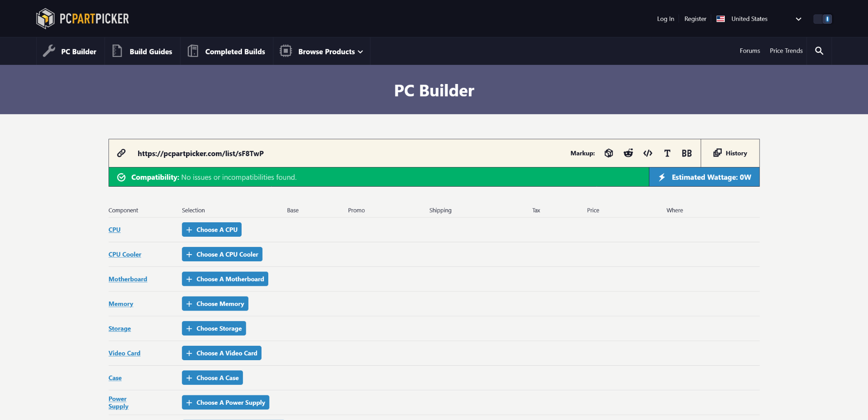Click Choose A Video Card button
Screen dimensions: 868x420
pyautogui.click(x=222, y=353)
